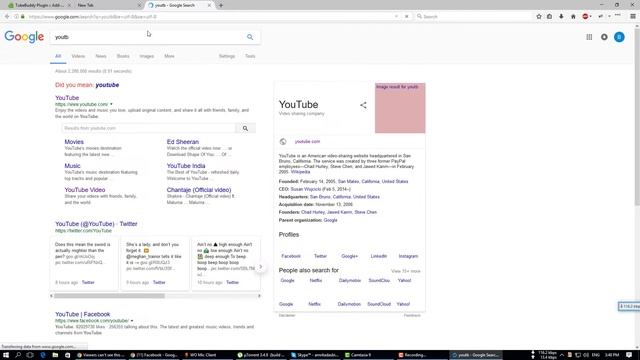Open Susan Wojcicki CEO link

click(305, 189)
